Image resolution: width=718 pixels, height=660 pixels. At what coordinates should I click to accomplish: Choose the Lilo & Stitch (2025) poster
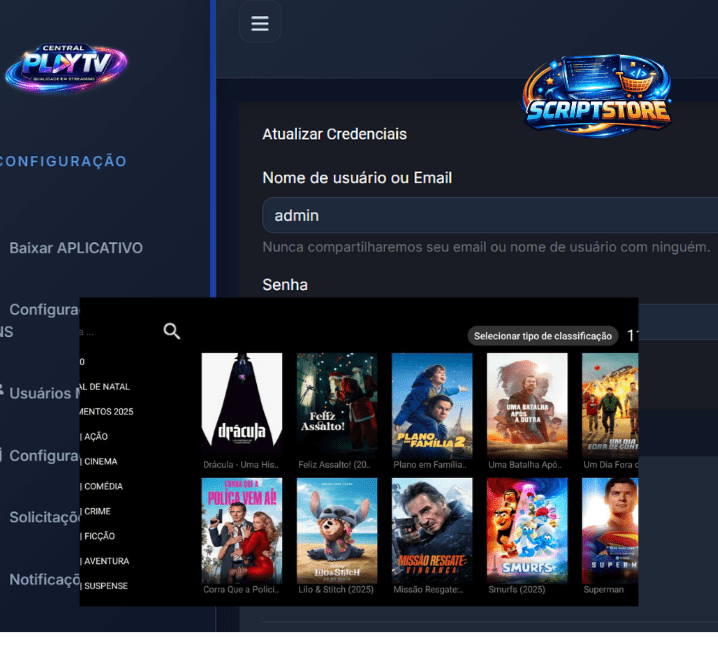(336, 530)
